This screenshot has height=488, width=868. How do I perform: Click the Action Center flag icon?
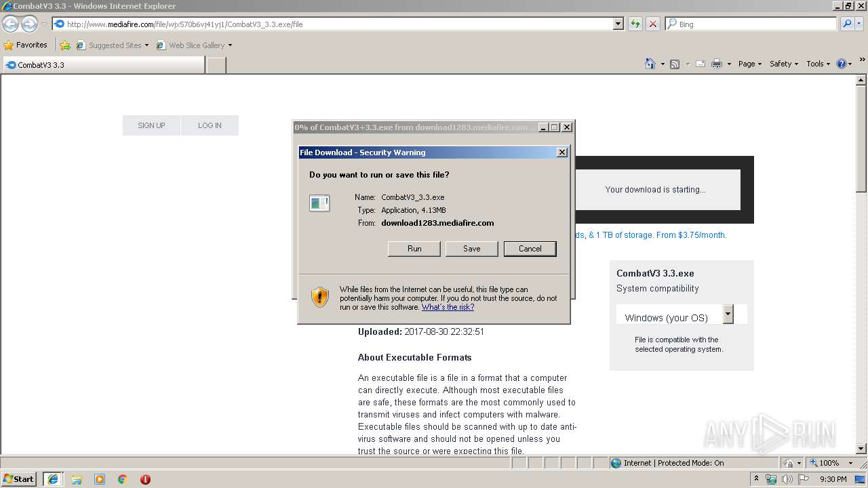click(804, 479)
